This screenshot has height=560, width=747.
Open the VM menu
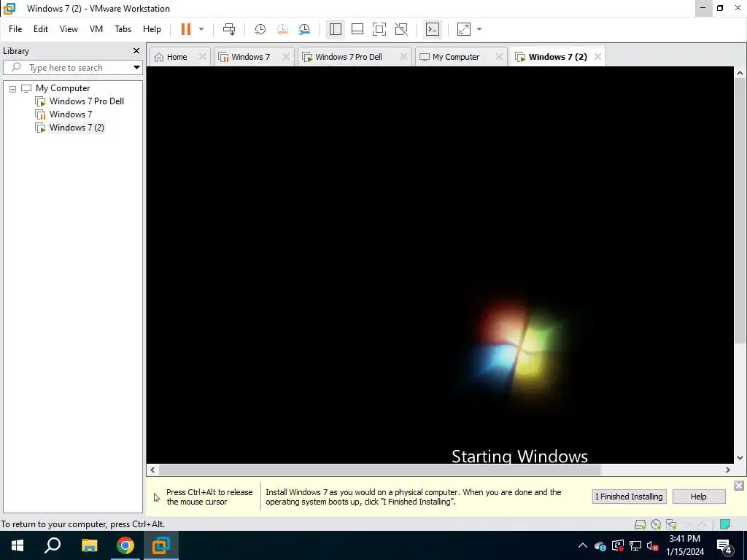(96, 29)
